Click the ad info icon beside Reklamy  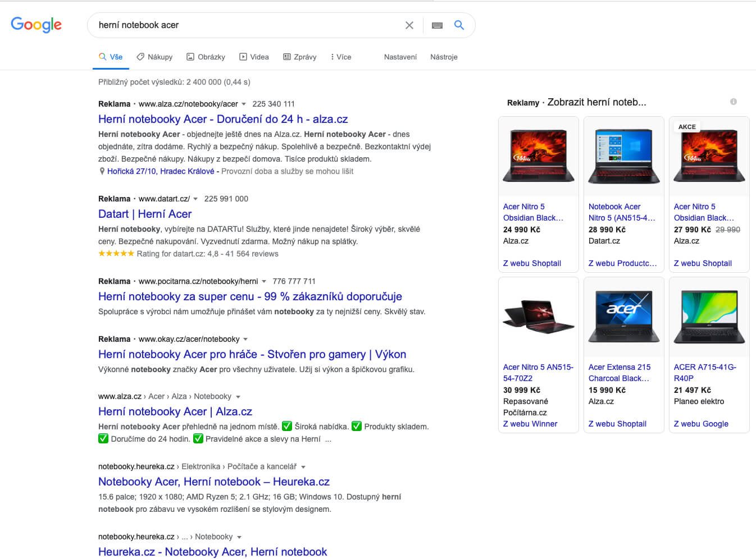pos(733,102)
